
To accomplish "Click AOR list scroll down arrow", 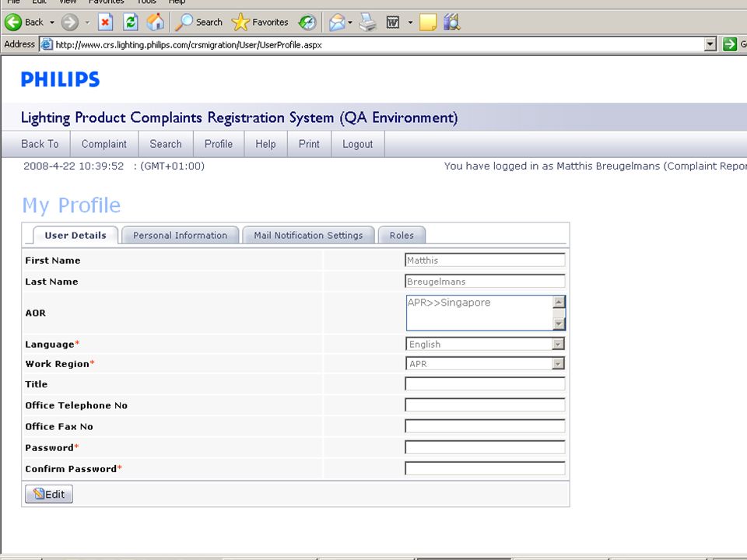I will (x=559, y=324).
